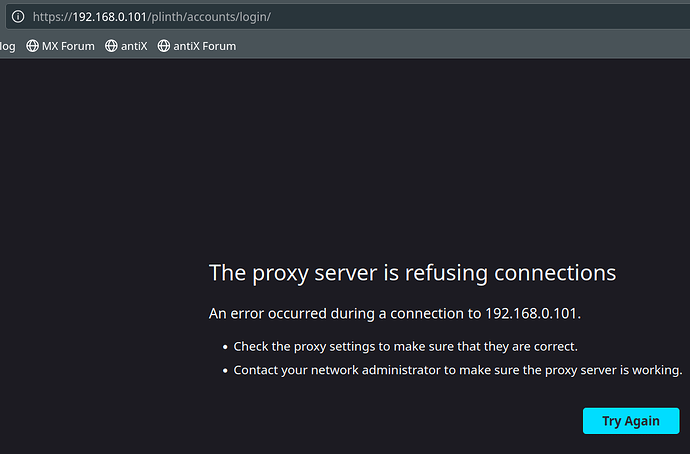
Task: Click the antiX Forum bookmark globe icon
Action: coord(164,45)
